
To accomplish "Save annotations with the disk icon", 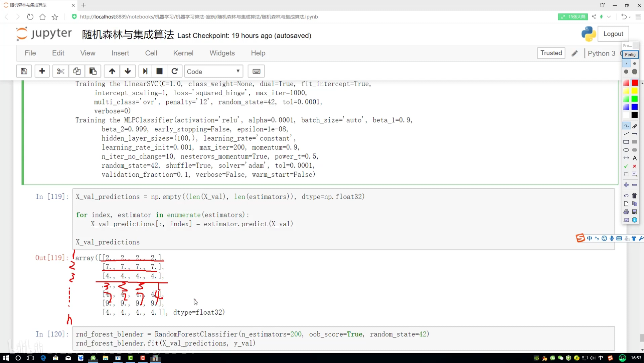I will pos(635,212).
